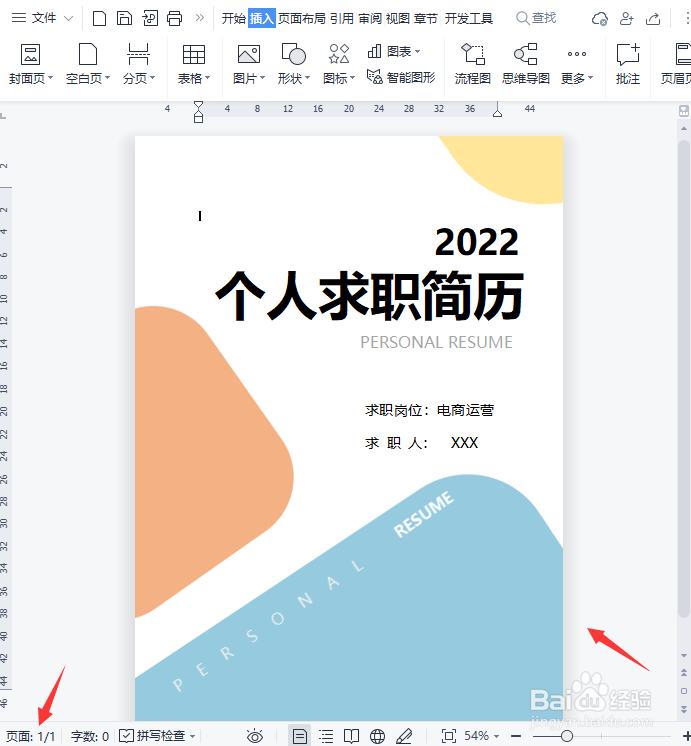Insert a 图表 chart

394,51
